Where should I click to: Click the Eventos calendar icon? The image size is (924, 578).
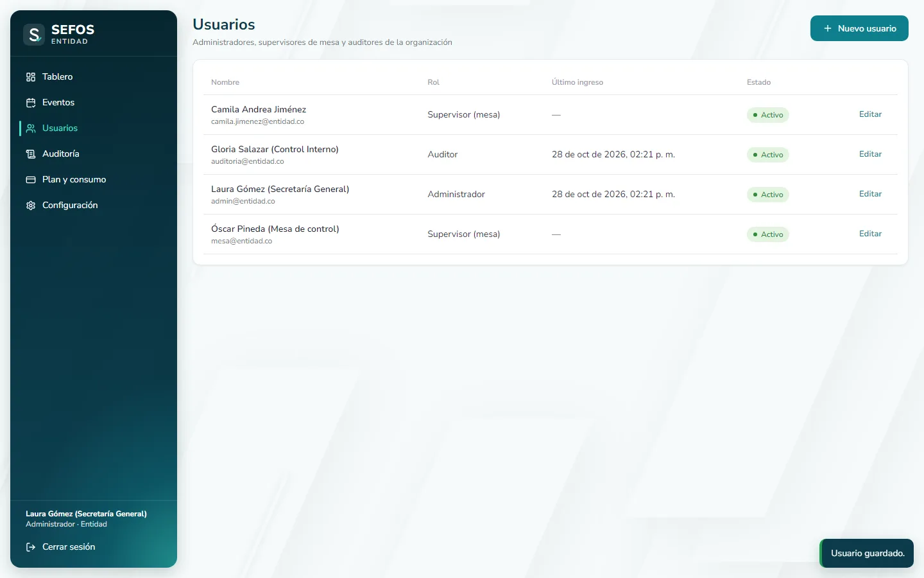pos(31,103)
